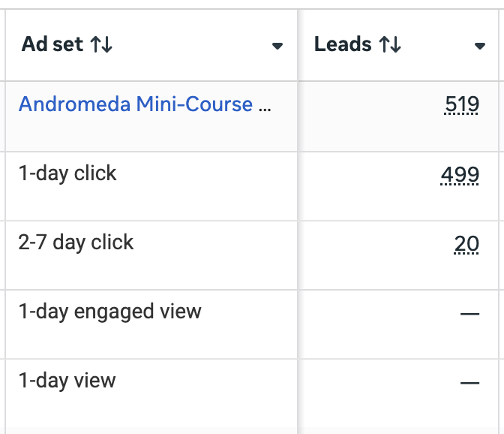Click the leads dash for 1-day engaged view

(469, 313)
